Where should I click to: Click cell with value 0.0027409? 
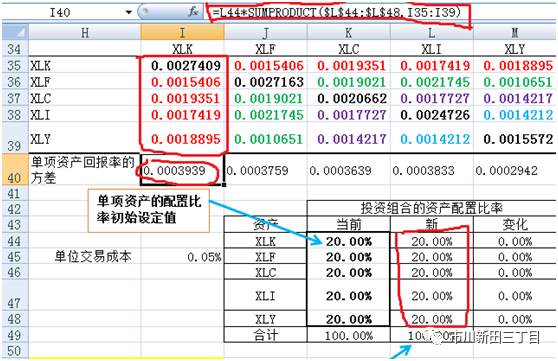(x=183, y=66)
